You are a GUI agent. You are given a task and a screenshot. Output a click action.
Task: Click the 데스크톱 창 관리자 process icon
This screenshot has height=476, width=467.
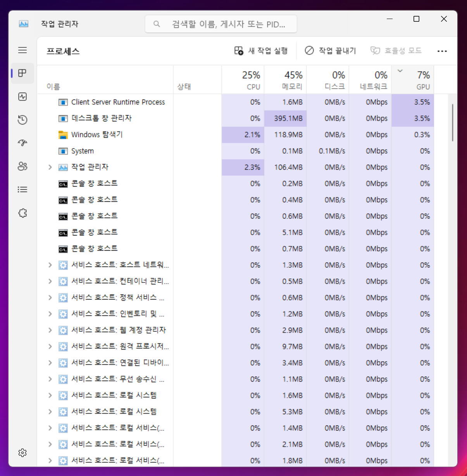(x=63, y=118)
